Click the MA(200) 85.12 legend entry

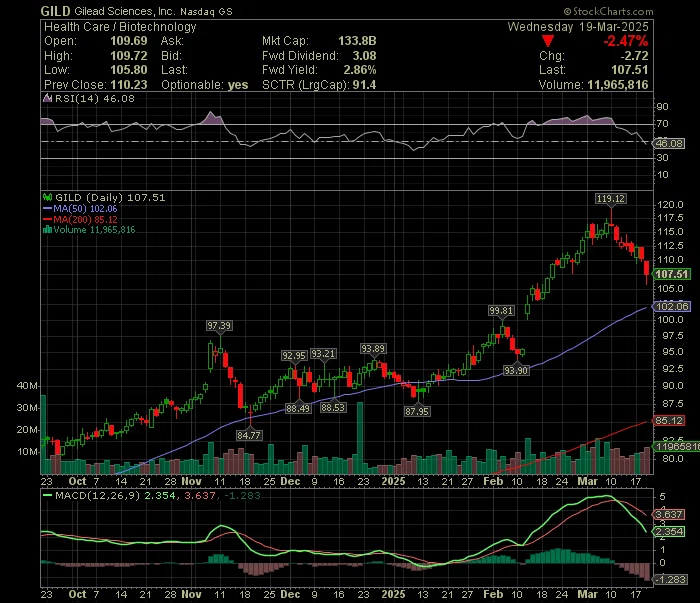pos(85,219)
